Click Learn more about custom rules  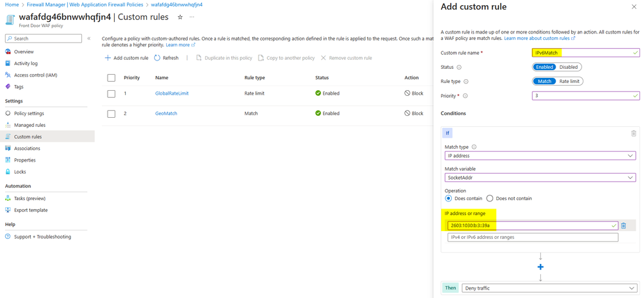click(540, 38)
